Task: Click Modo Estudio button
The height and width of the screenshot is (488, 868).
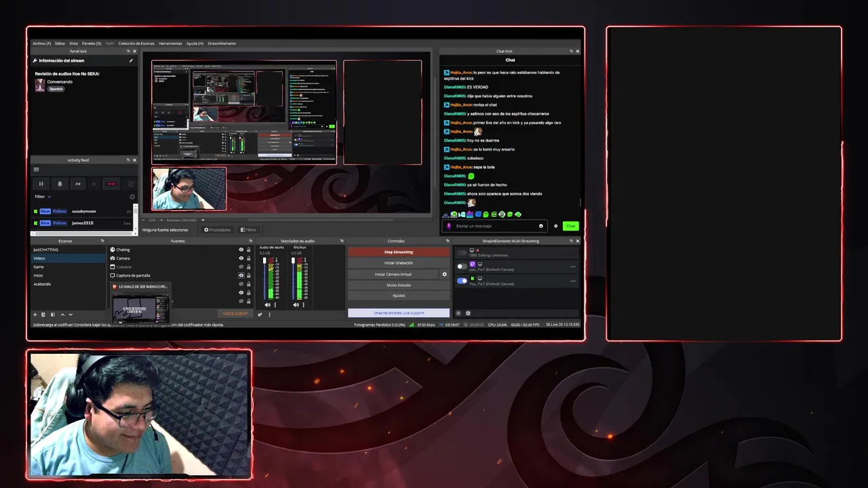Action: click(399, 285)
